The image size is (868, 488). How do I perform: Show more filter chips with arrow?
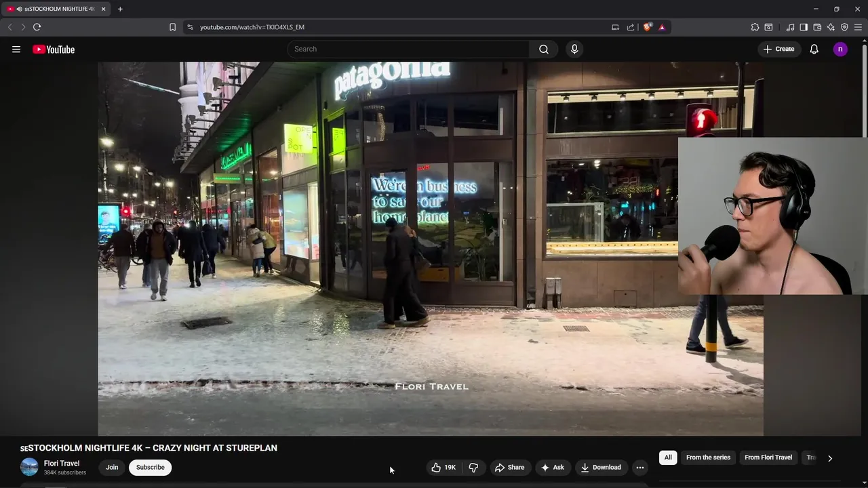[x=829, y=458]
